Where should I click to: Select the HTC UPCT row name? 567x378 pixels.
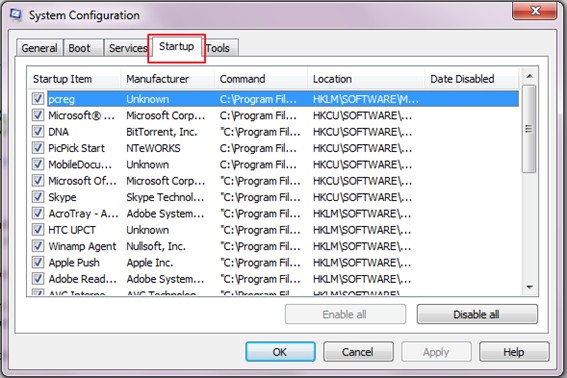72,230
